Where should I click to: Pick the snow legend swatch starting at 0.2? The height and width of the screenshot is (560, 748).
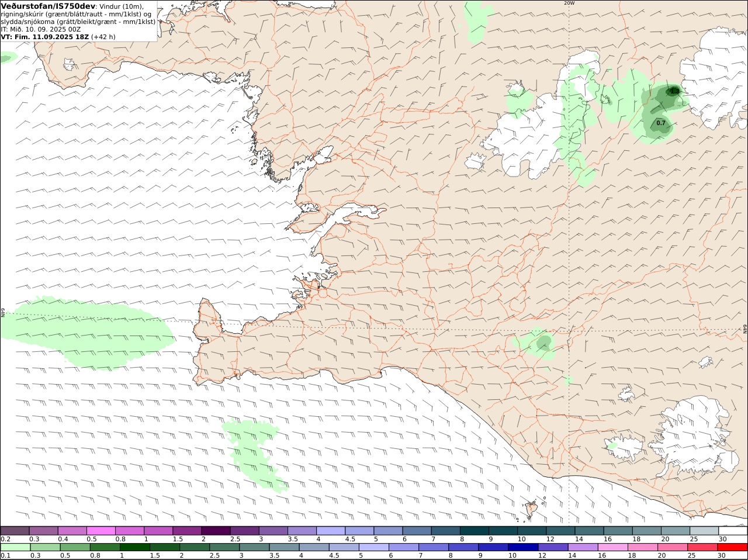(15, 530)
